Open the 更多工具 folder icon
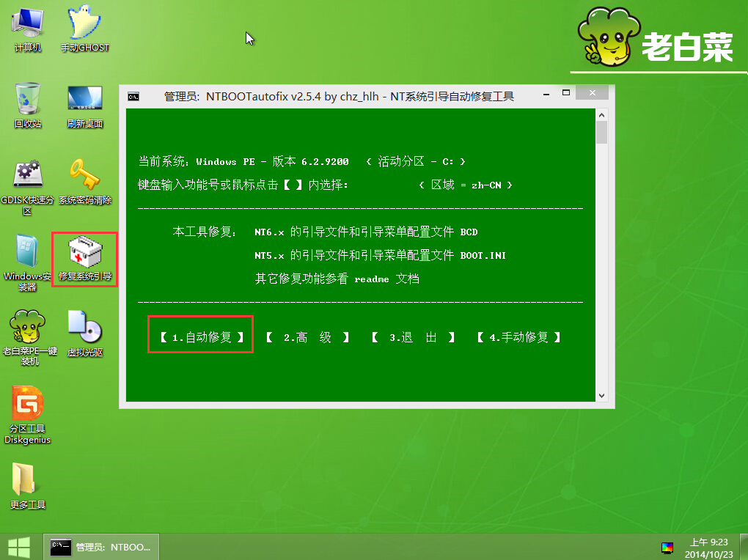This screenshot has height=560, width=748. 28,487
